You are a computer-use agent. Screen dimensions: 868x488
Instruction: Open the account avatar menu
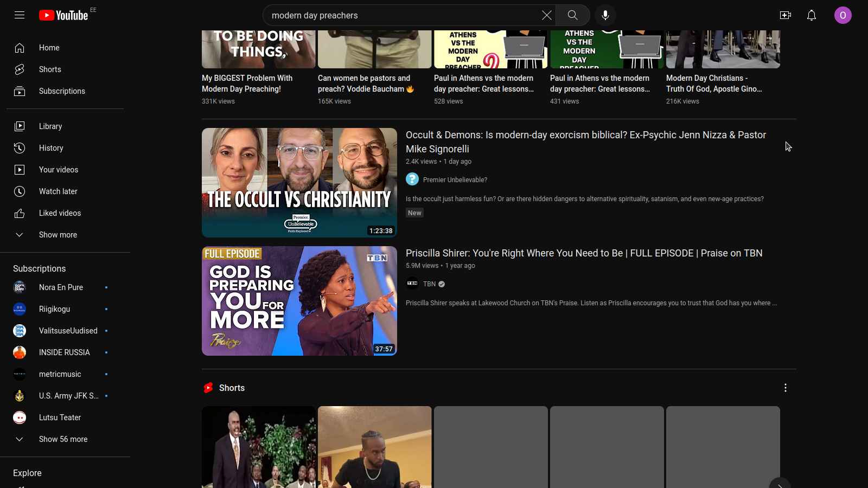[x=843, y=15]
